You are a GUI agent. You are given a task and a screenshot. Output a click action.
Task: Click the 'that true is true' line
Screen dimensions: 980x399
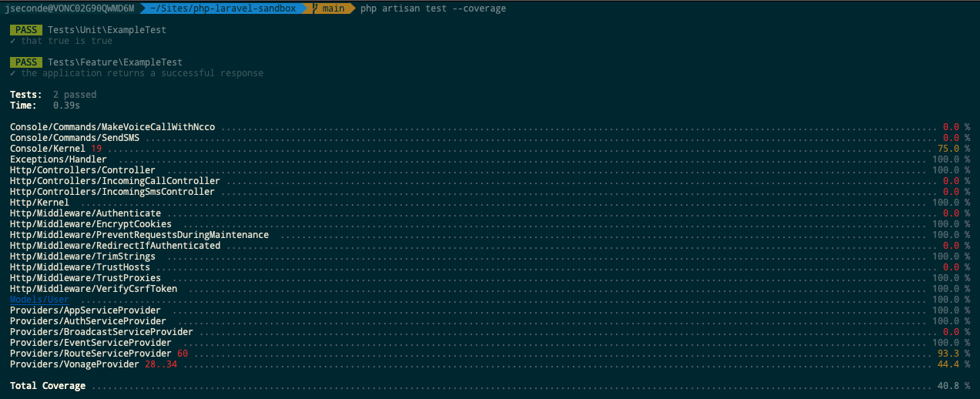coord(62,41)
